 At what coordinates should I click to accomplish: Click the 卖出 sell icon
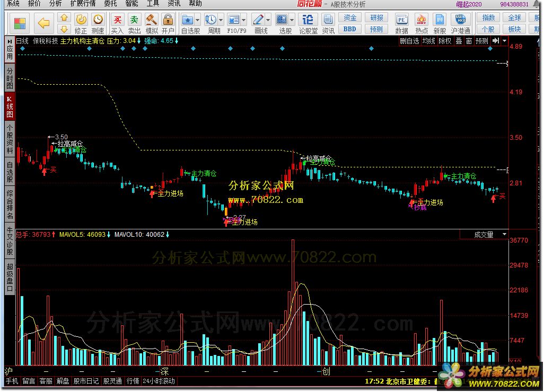point(134,23)
